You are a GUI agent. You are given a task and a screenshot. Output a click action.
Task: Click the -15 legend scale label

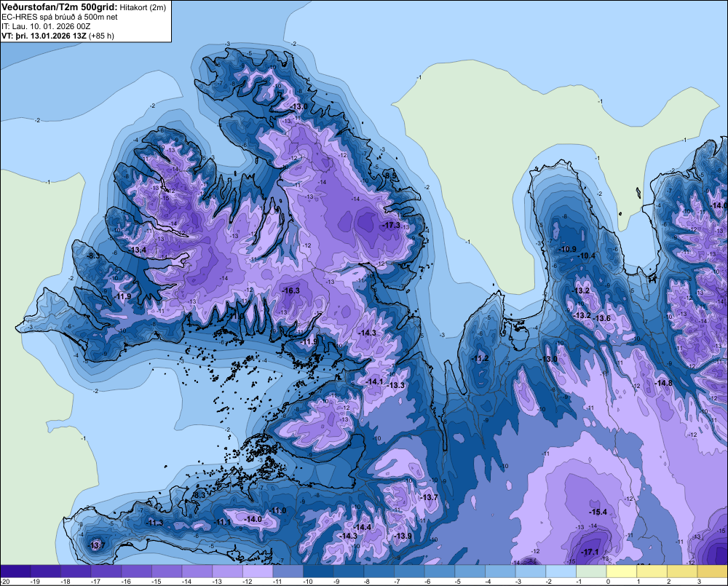point(156,582)
